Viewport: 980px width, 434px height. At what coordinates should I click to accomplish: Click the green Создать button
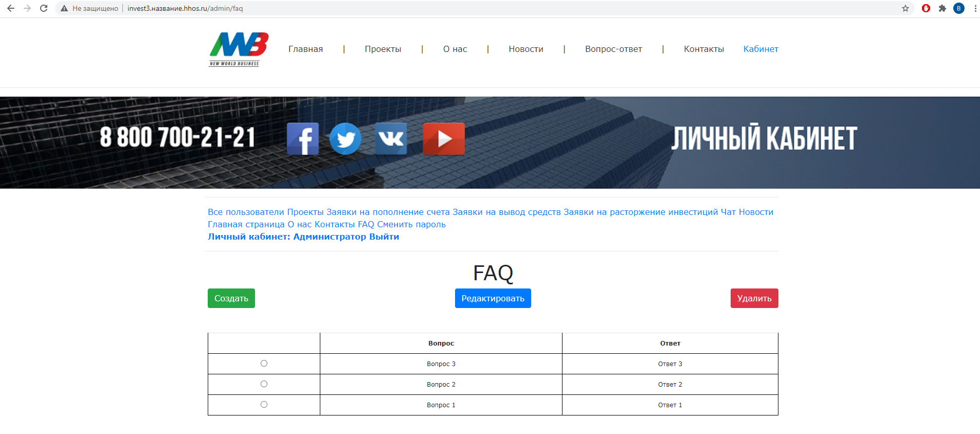click(x=231, y=298)
